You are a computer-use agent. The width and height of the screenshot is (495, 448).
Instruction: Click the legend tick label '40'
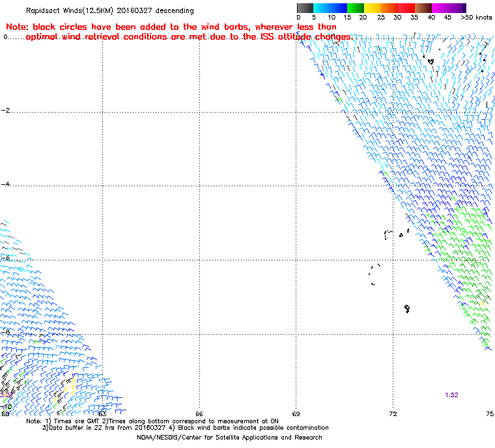(x=432, y=18)
